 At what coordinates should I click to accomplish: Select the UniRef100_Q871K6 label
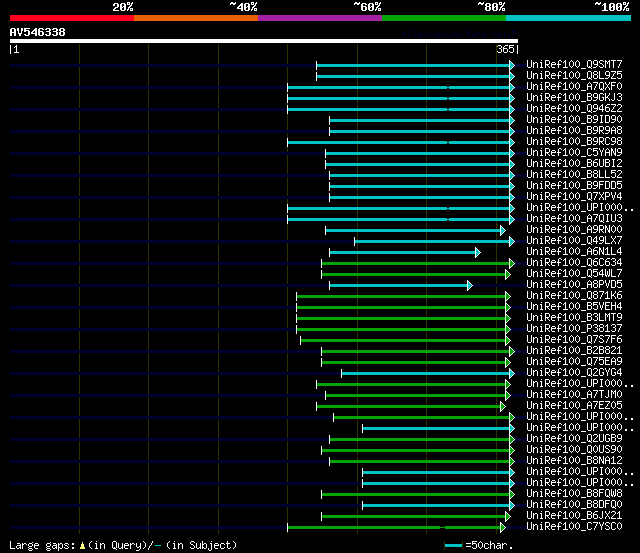(574, 296)
